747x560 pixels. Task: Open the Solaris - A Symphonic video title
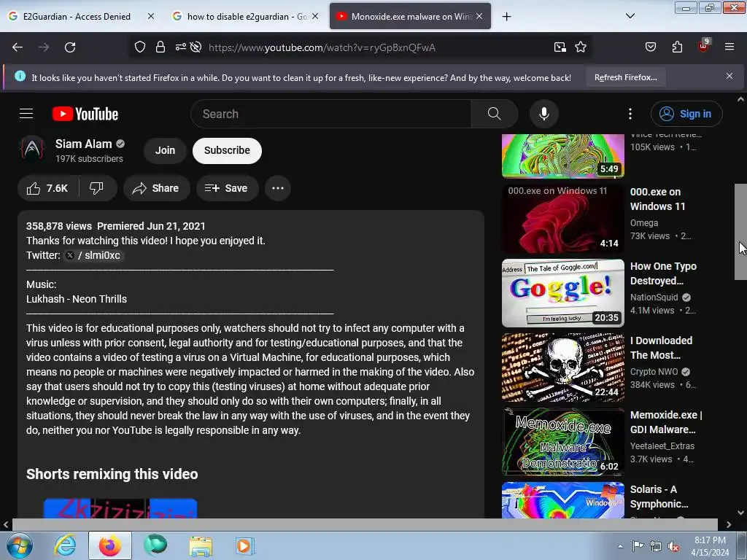(x=659, y=496)
